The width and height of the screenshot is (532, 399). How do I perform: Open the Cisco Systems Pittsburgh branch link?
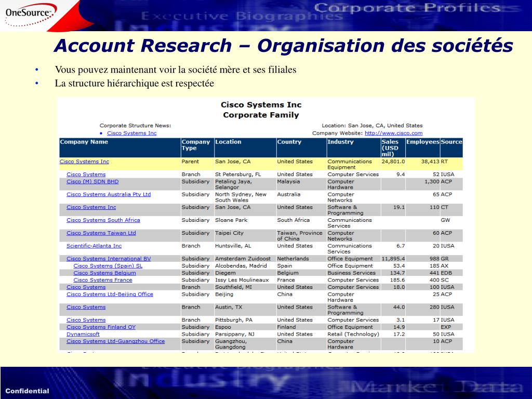pyautogui.click(x=86, y=320)
